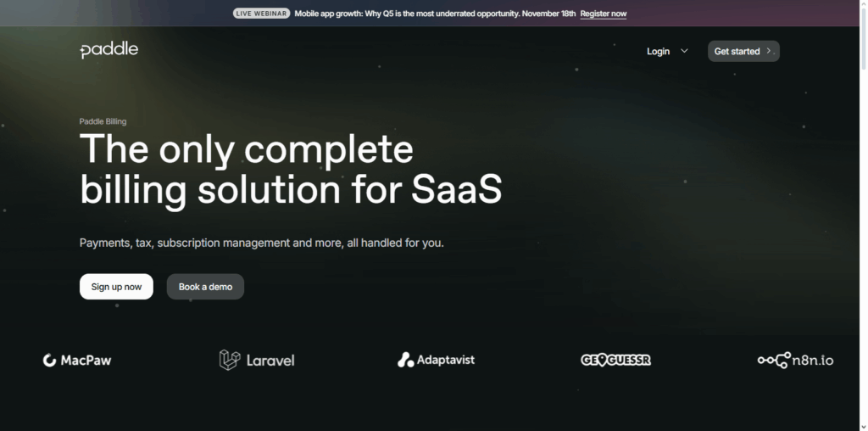This screenshot has width=868, height=431.
Task: Expand the dropdown chevron beside Login
Action: pos(685,51)
